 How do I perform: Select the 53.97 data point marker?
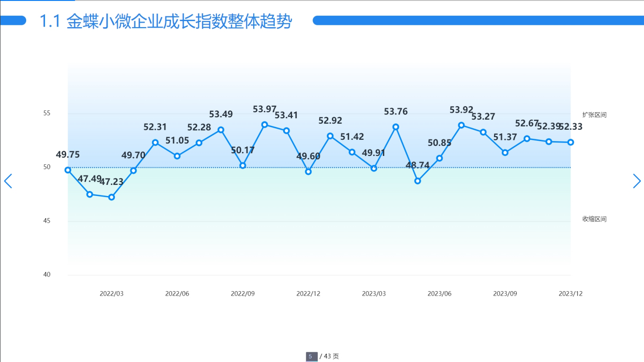tap(265, 125)
